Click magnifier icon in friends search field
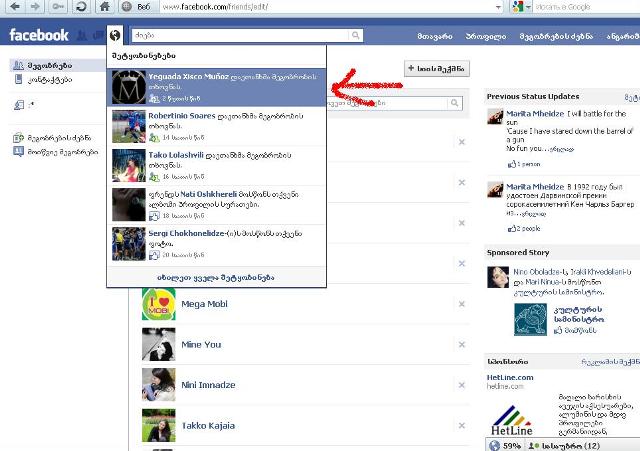The image size is (640, 451). pyautogui.click(x=454, y=103)
